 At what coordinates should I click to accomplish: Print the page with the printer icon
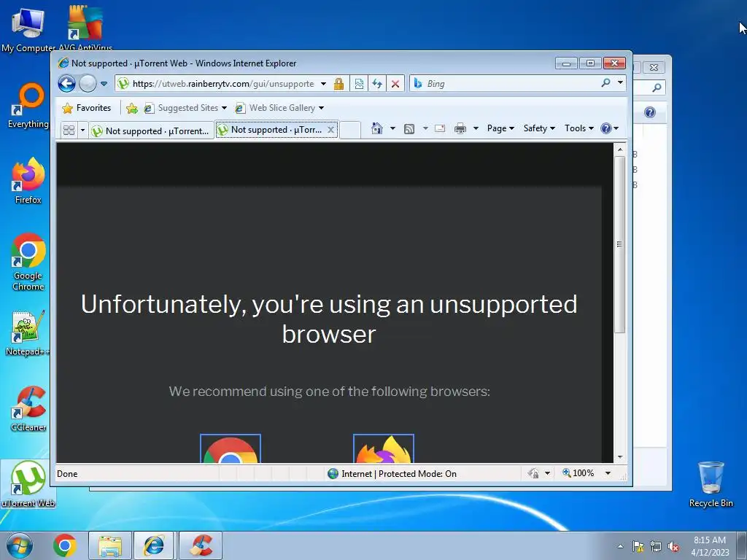[x=460, y=128]
